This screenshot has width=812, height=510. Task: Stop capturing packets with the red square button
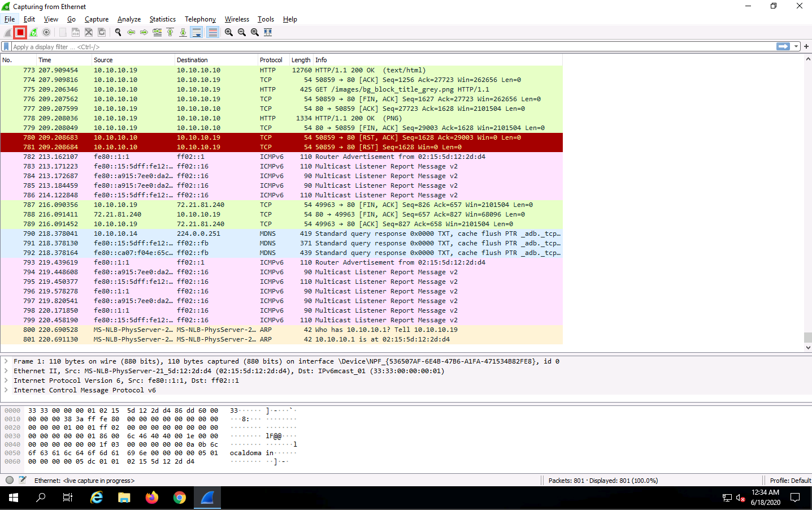point(20,32)
